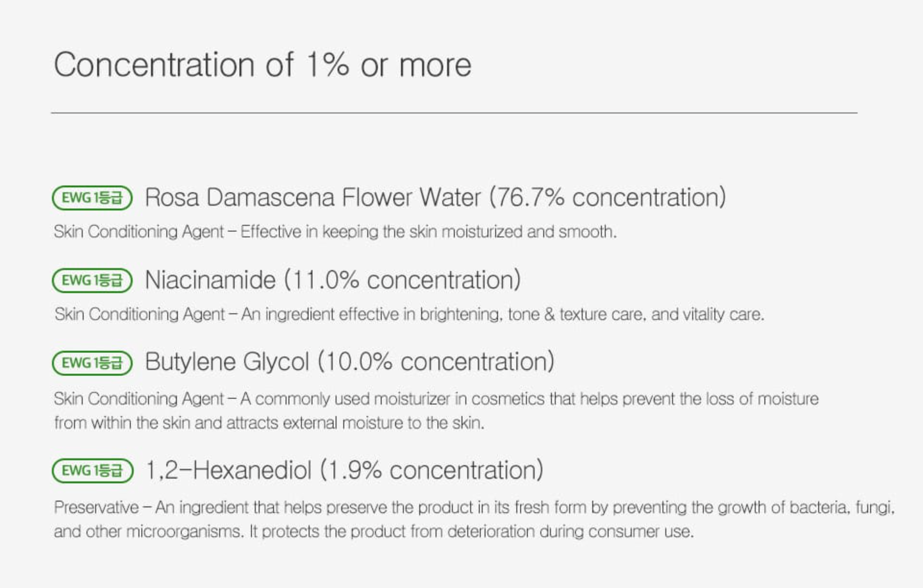Viewport: 923px width, 588px height.
Task: Click the line "from within the skin and attracts external moisture"
Action: [x=269, y=423]
